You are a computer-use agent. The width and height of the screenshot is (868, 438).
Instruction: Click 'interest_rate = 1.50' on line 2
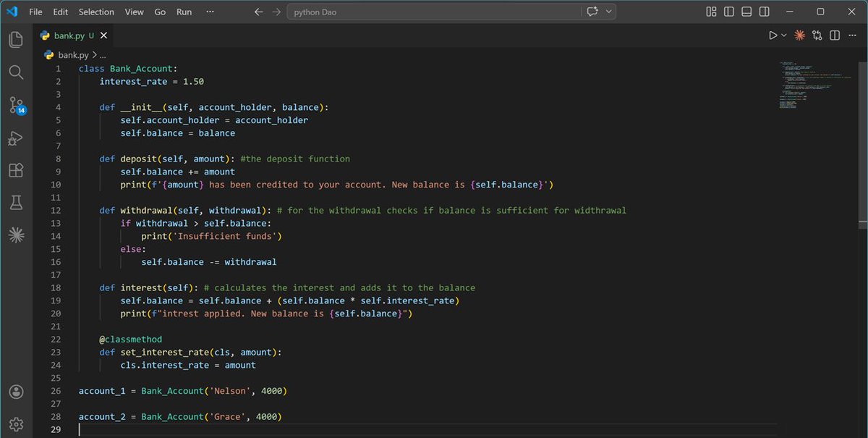152,81
